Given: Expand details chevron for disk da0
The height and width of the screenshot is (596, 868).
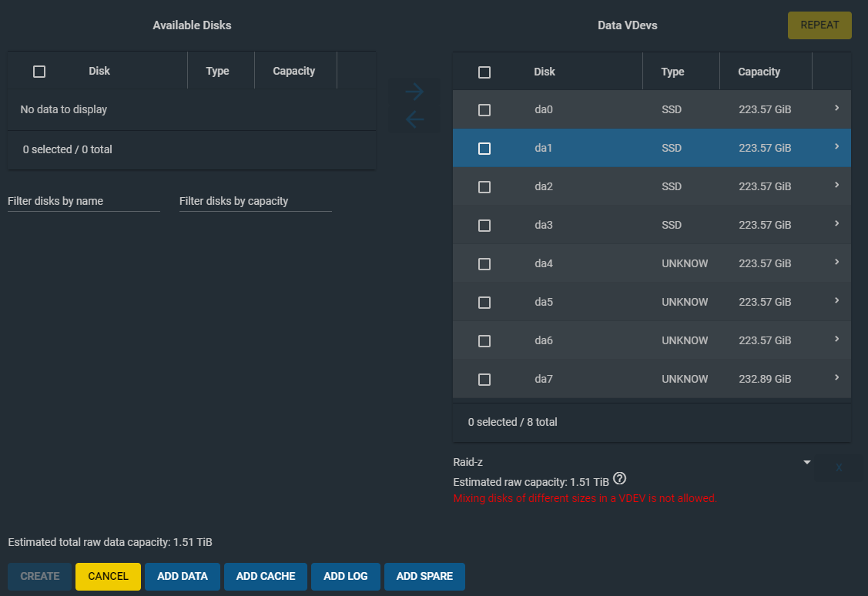Looking at the screenshot, I should coord(836,109).
